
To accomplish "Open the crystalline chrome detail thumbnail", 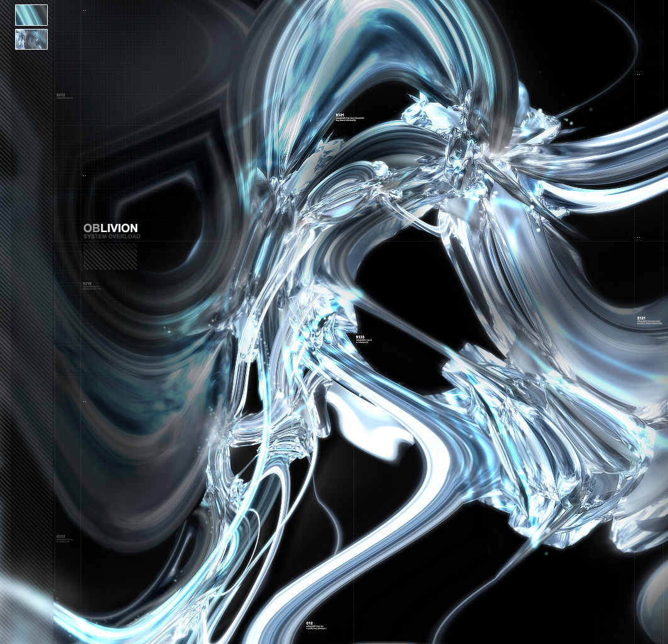I will (31, 39).
